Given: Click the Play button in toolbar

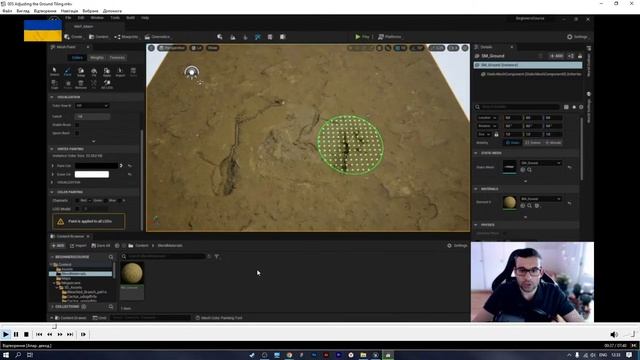Looking at the screenshot, I should point(362,37).
